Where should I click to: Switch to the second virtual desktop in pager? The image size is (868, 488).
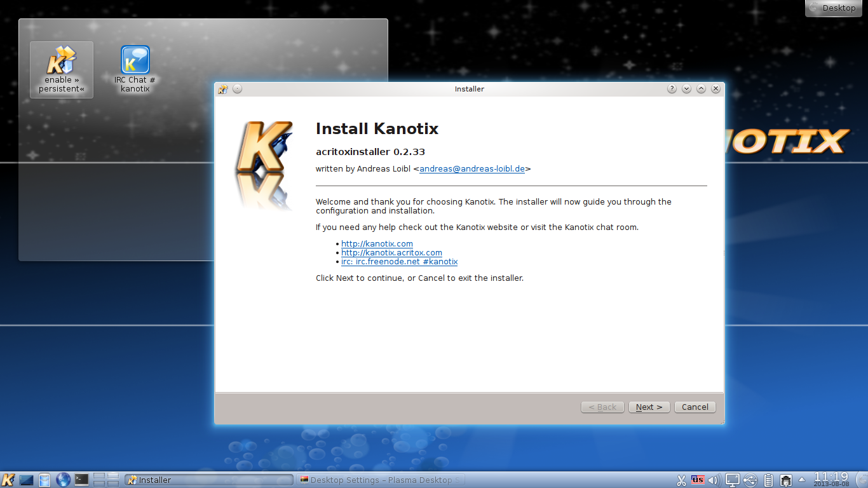(x=112, y=476)
